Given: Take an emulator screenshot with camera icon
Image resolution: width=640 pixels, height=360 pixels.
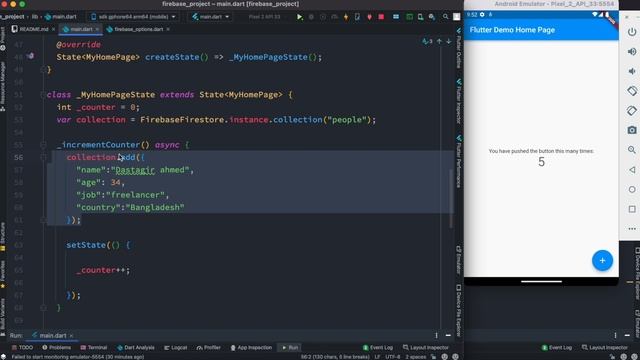Looking at the screenshot, I should [x=632, y=130].
